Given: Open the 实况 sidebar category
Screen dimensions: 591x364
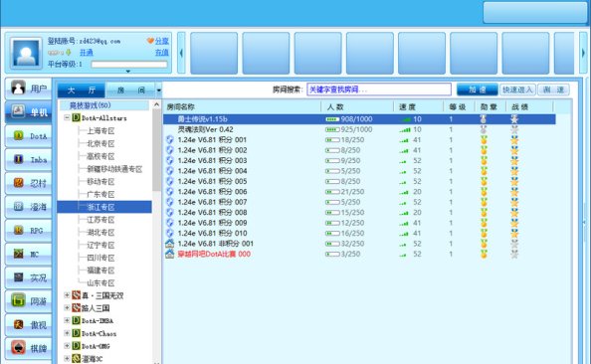Looking at the screenshot, I should point(29,277).
